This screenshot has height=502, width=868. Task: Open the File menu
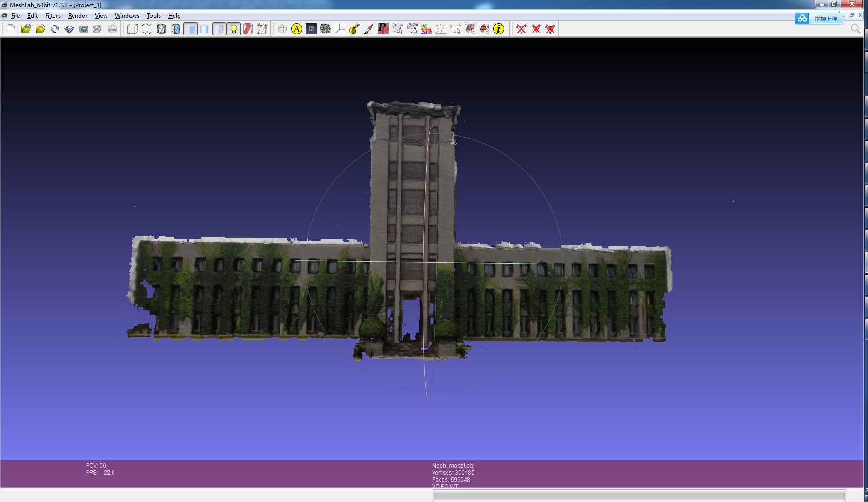tap(15, 16)
